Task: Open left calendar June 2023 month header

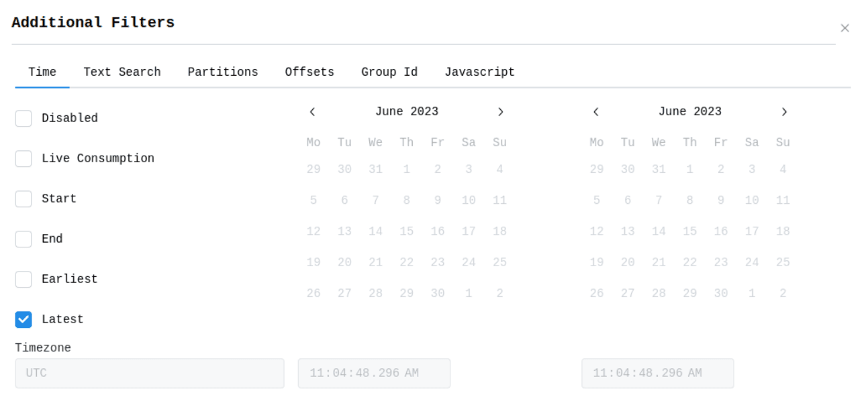Action: [x=407, y=112]
